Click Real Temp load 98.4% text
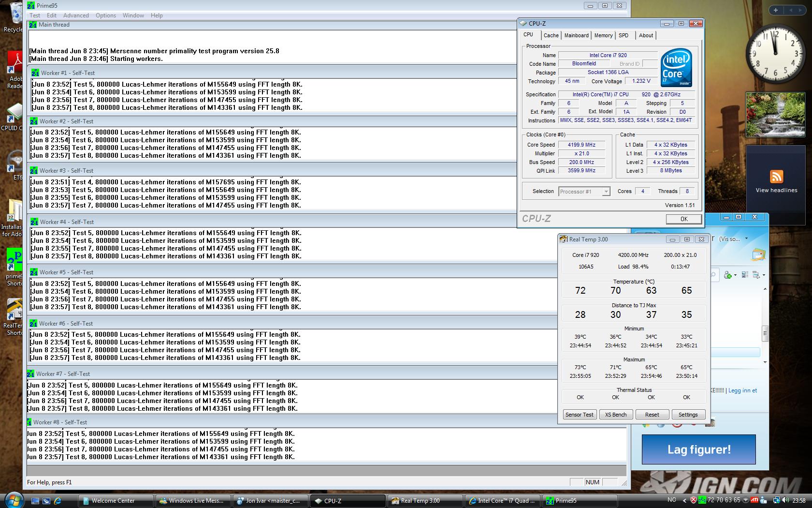 click(x=633, y=267)
